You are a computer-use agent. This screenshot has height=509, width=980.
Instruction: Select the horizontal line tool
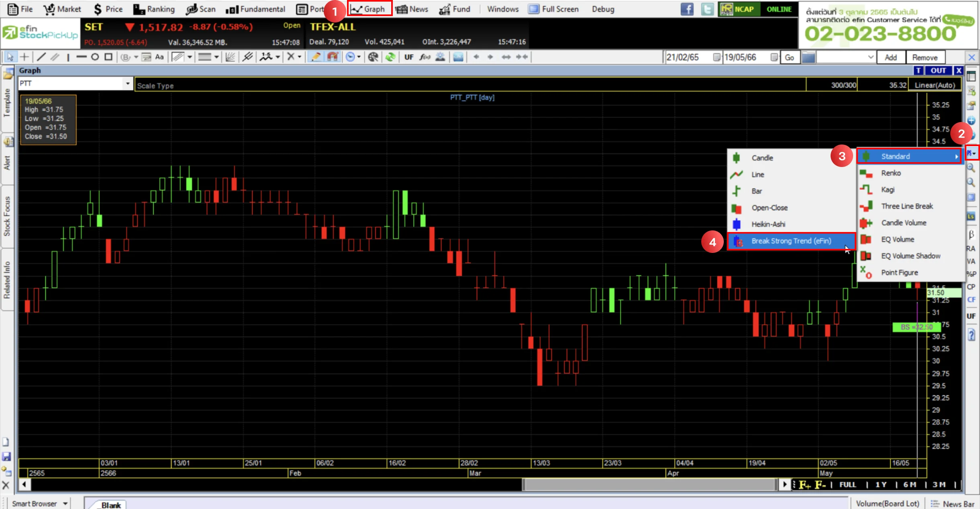click(82, 57)
